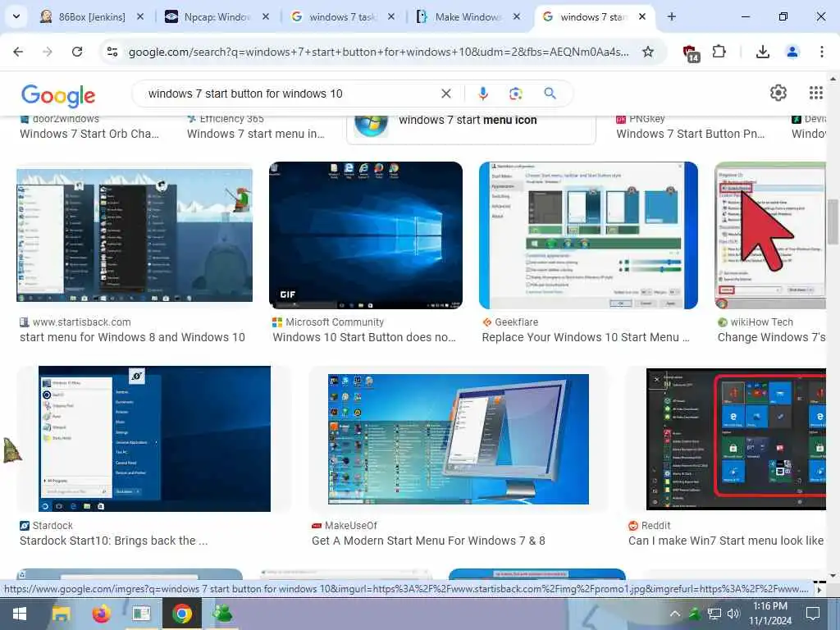This screenshot has height=630, width=840.
Task: Open 'Windows 7 Start Button Pn...' PNGKey link
Action: coord(691,134)
